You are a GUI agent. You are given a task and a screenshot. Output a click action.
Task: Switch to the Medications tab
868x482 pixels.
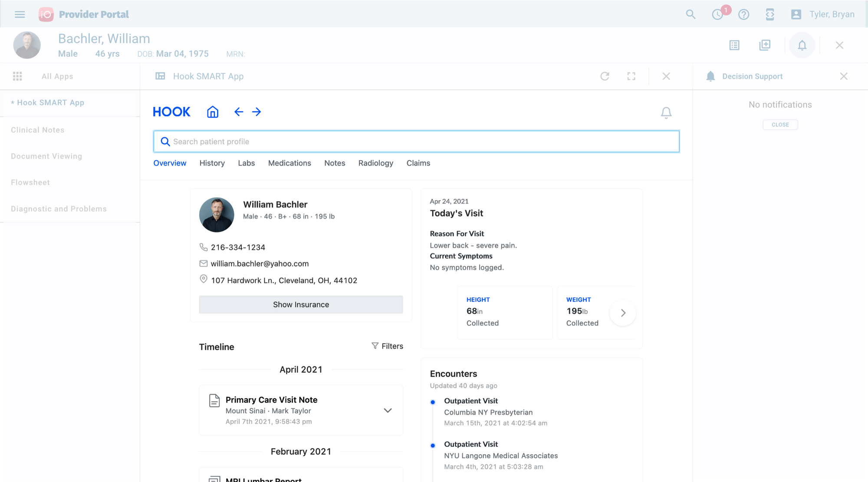289,163
